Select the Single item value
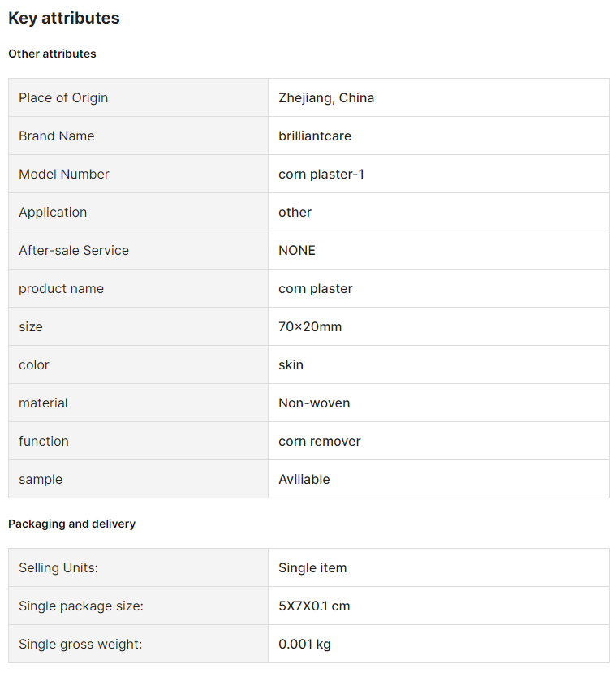The image size is (616, 677). click(x=312, y=567)
